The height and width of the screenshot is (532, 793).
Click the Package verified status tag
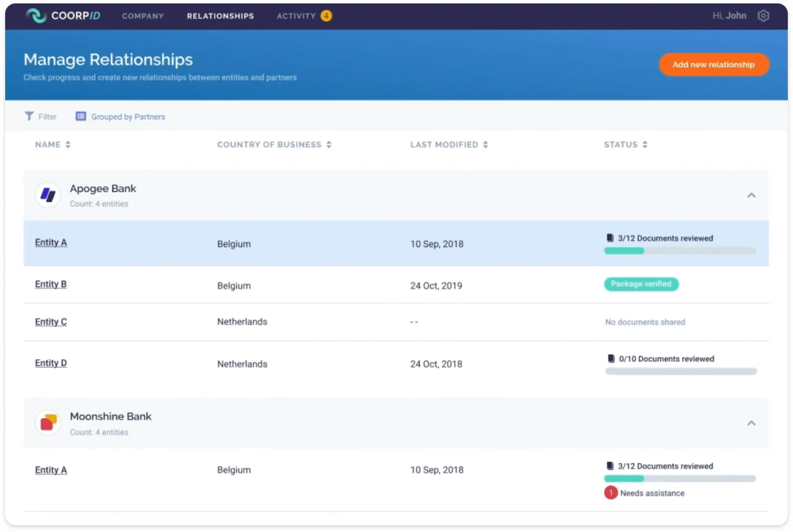[641, 284]
